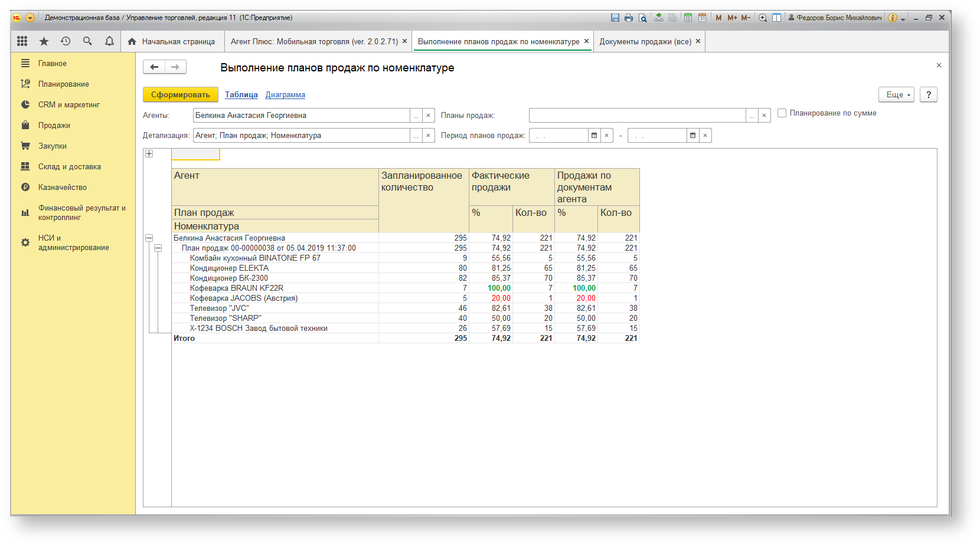
Task: Collapse the План продаж 00-00000038 group
Action: (158, 248)
